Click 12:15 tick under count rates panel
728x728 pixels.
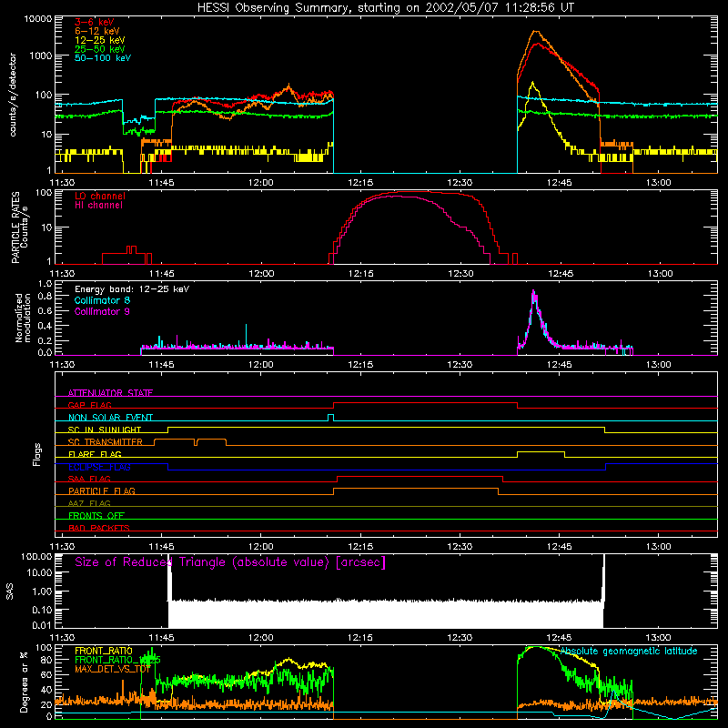coord(360,183)
